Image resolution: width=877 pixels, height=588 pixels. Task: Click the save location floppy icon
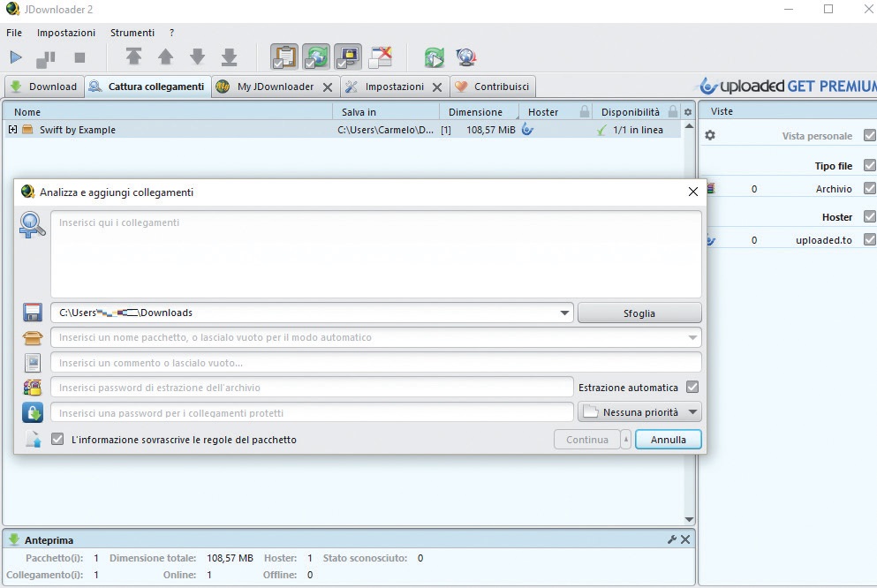point(33,313)
